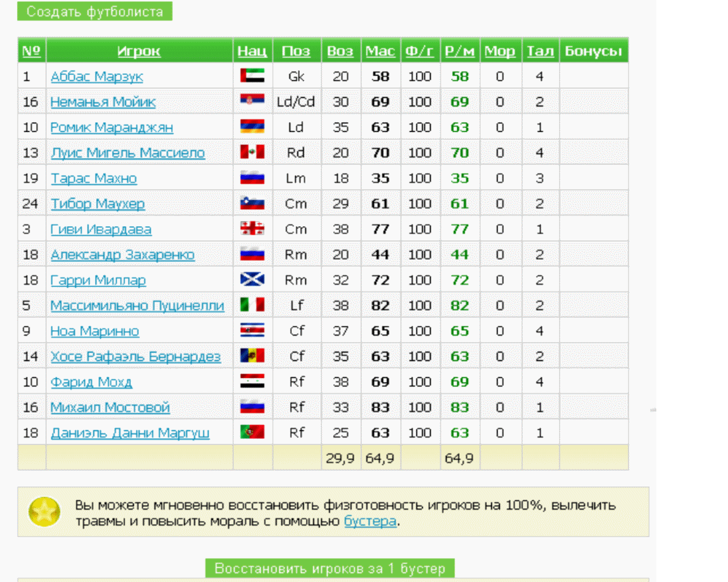Sort the table by Игрок column
This screenshot has width=728, height=582.
(139, 51)
